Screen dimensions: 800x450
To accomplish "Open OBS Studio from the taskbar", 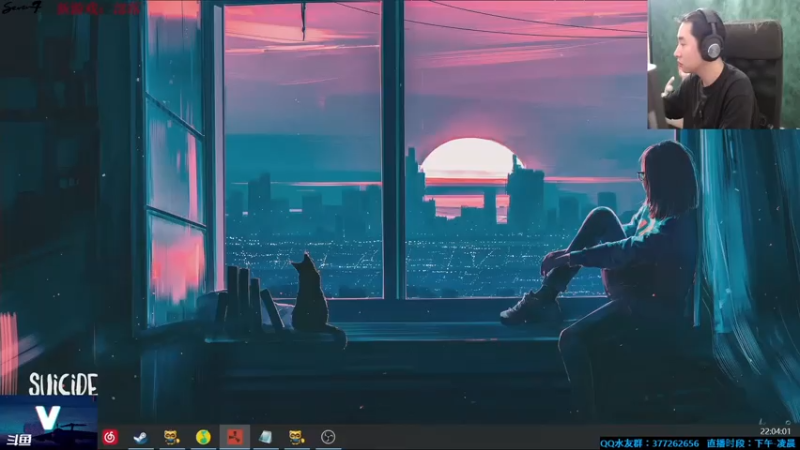I will pos(328,437).
